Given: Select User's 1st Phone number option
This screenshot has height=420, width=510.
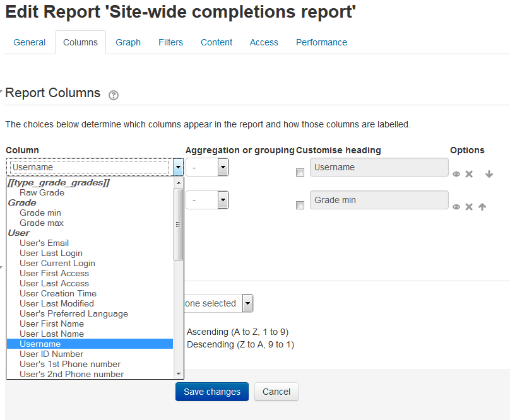Looking at the screenshot, I should pyautogui.click(x=90, y=364).
